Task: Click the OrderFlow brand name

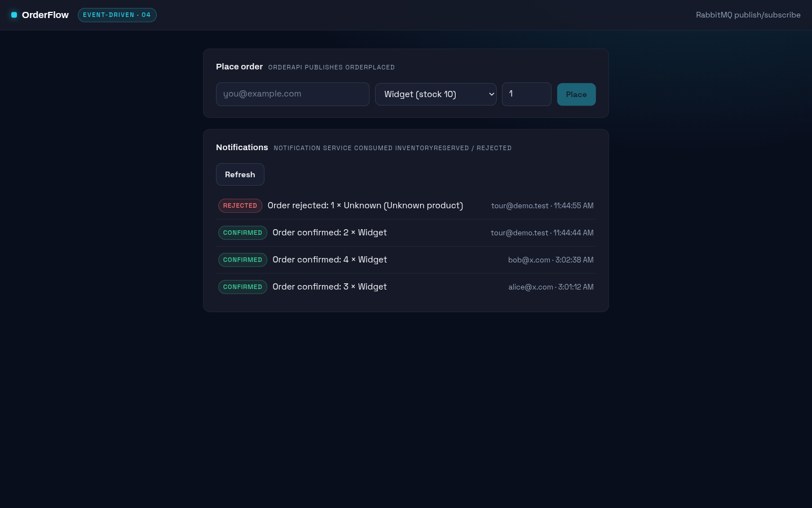Action: tap(45, 15)
